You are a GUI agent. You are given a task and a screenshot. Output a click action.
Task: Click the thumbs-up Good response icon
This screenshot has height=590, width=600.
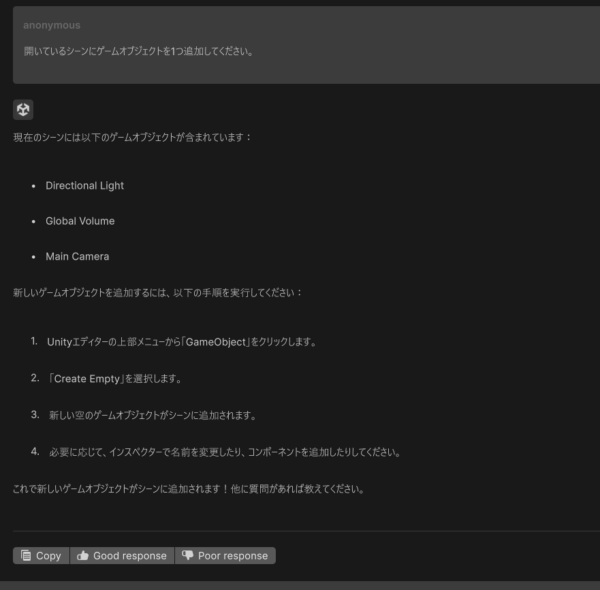click(x=82, y=556)
